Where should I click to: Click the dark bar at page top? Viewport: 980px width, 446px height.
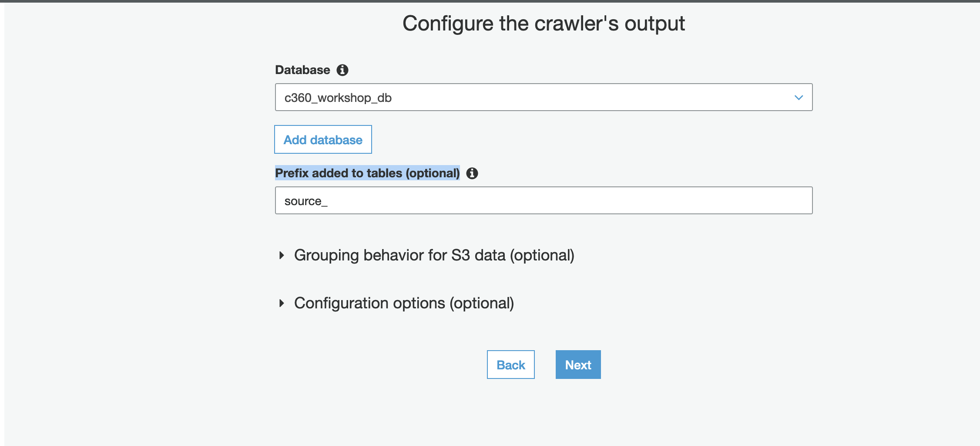coord(490,1)
